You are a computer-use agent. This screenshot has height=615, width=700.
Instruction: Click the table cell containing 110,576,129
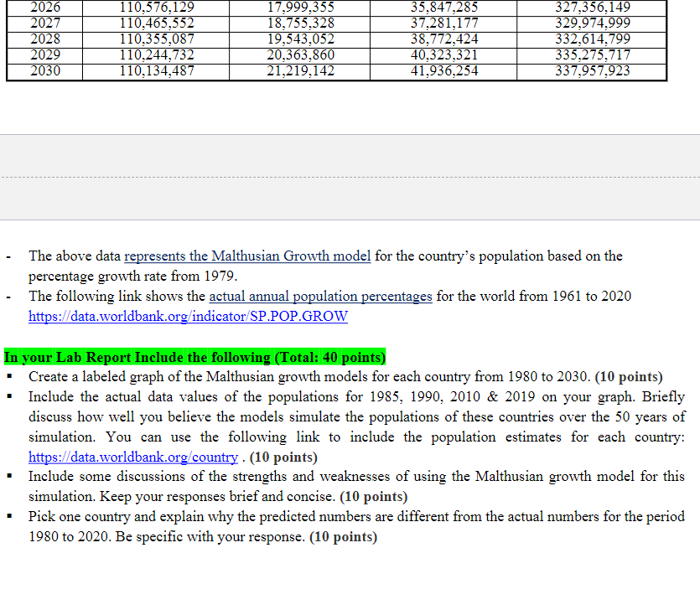click(x=156, y=8)
